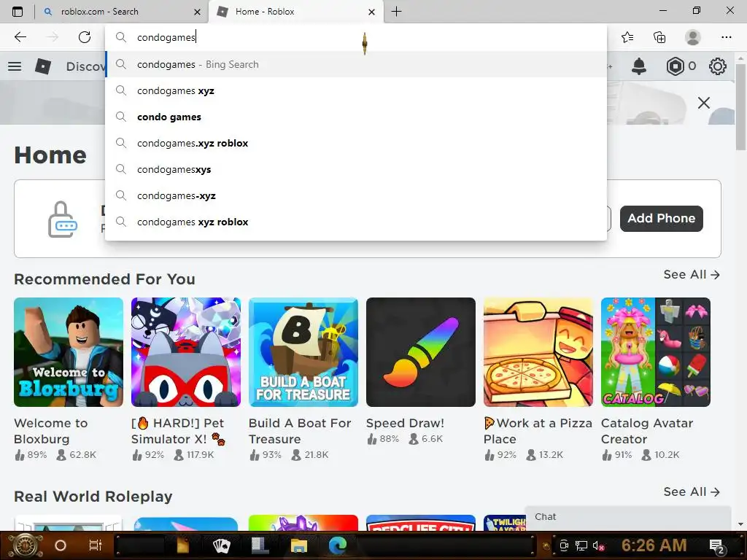Click the browser back arrow

[x=20, y=37]
